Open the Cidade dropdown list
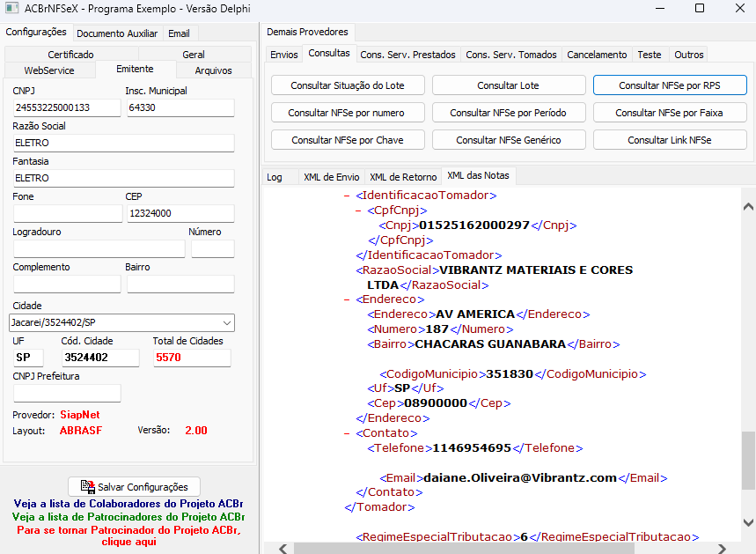756x554 pixels. 226,323
